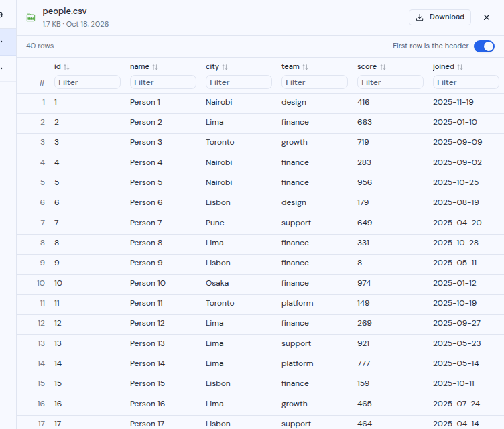Click score value 179

point(363,202)
